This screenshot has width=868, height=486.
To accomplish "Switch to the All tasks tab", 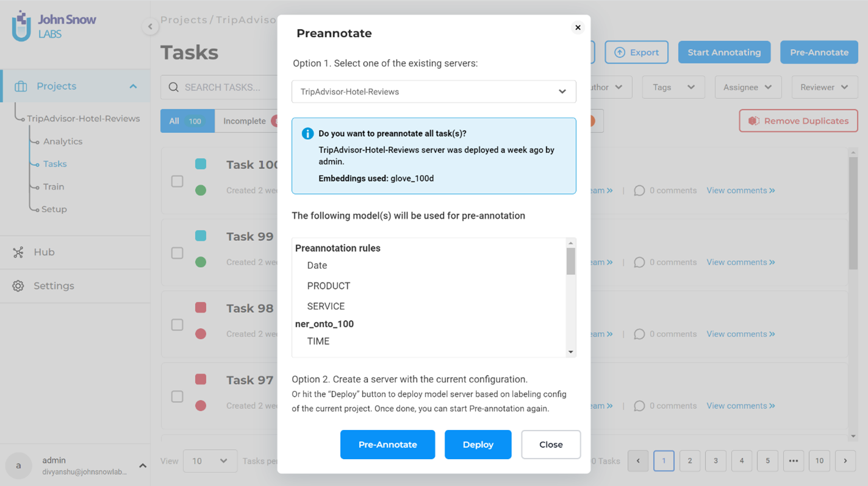I will pyautogui.click(x=187, y=121).
